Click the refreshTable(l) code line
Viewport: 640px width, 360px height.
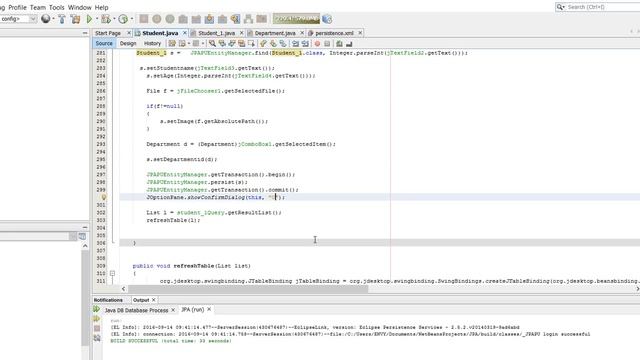[173, 220]
